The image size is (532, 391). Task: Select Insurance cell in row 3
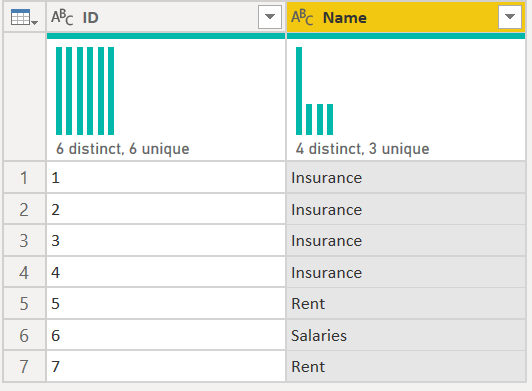(406, 241)
